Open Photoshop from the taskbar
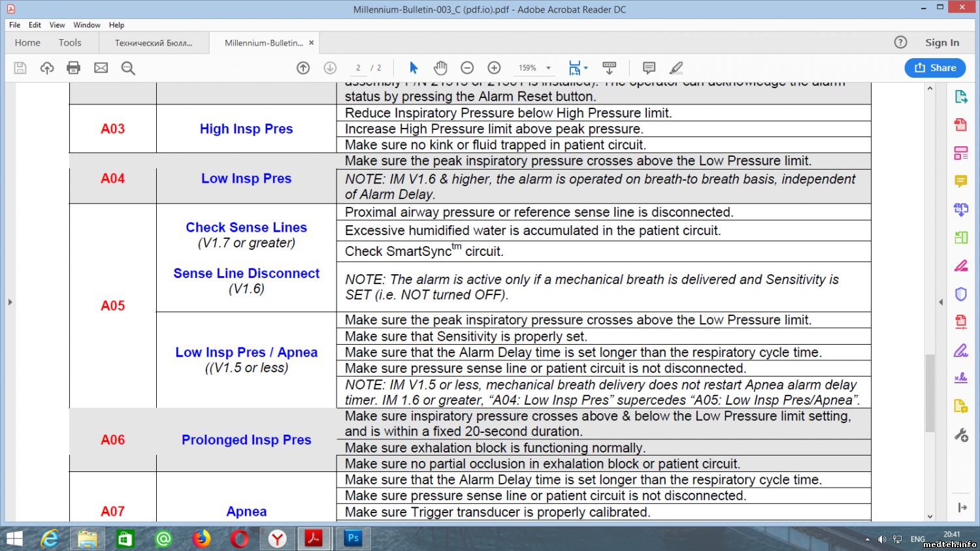The image size is (980, 551). [x=353, y=539]
